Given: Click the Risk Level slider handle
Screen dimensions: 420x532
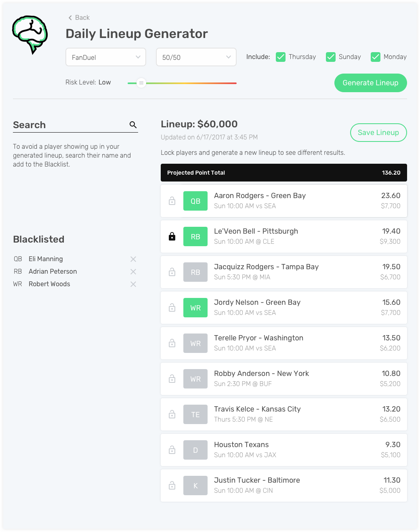Looking at the screenshot, I should (x=141, y=83).
